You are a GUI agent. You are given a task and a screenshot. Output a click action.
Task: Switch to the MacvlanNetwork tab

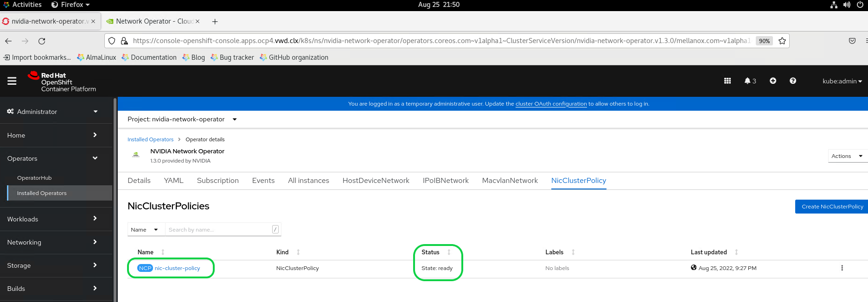click(510, 181)
